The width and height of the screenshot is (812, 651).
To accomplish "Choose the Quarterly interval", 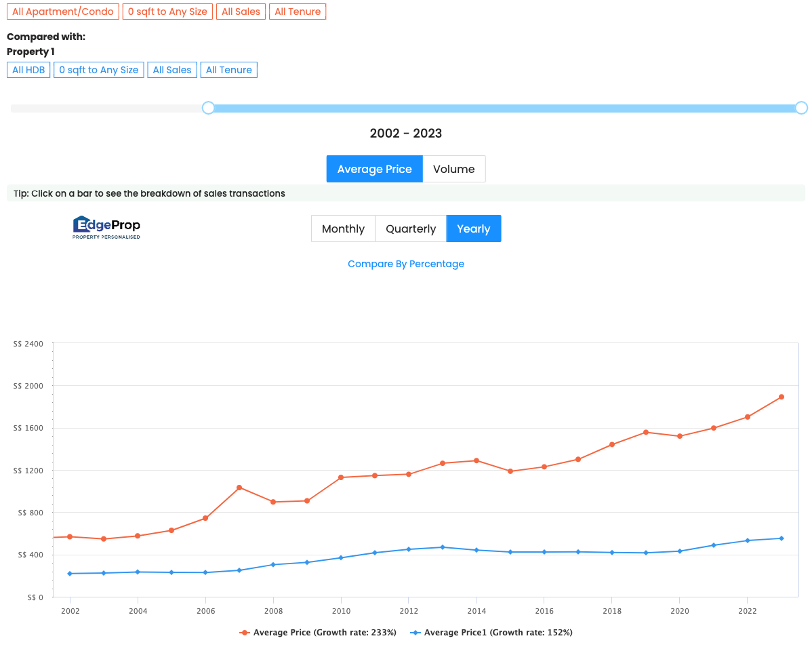I will tap(410, 229).
